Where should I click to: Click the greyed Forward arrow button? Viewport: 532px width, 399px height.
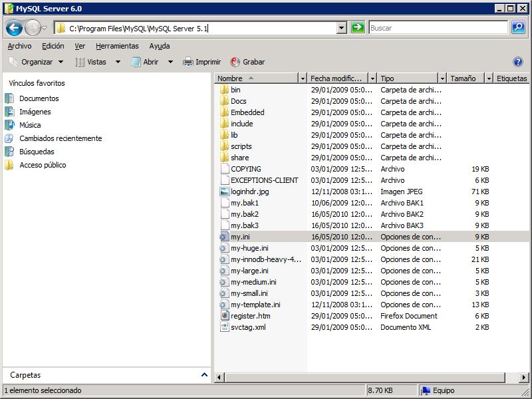pyautogui.click(x=33, y=28)
